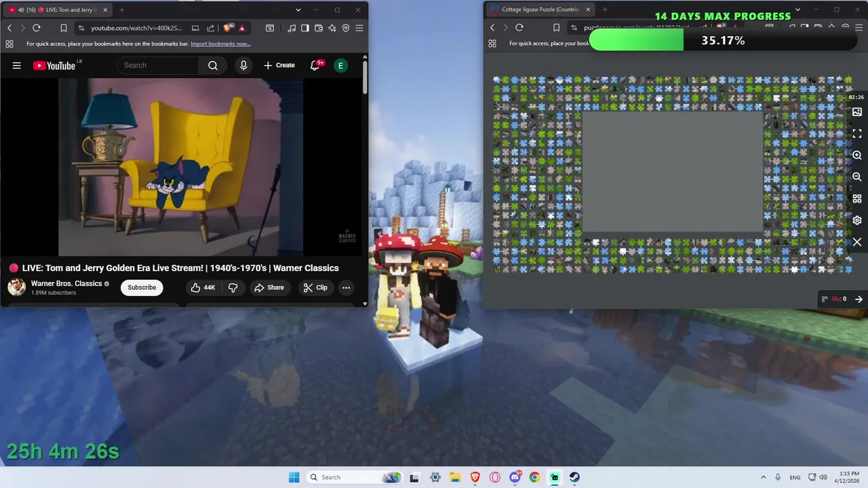
Task: Reload the puzzle page
Action: pos(519,28)
